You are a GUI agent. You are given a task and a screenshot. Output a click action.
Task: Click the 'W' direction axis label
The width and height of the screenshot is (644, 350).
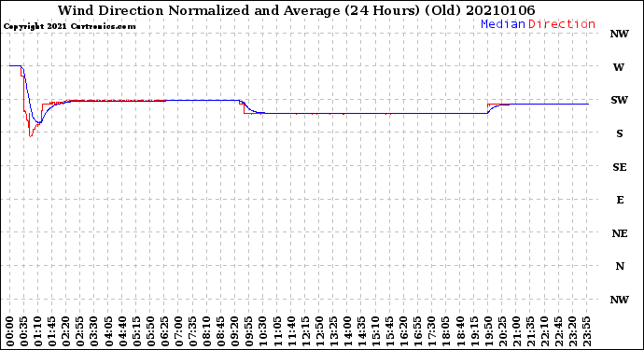[619, 67]
